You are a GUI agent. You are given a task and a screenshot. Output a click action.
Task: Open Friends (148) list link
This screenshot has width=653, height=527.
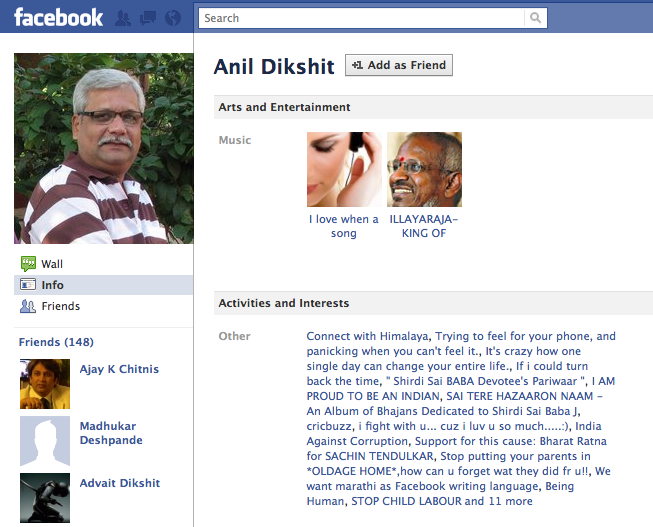[56, 342]
